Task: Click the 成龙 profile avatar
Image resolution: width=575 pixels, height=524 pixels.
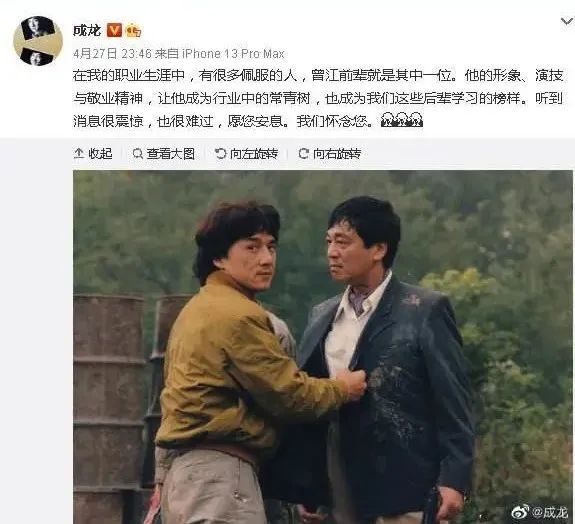Action: coord(38,41)
